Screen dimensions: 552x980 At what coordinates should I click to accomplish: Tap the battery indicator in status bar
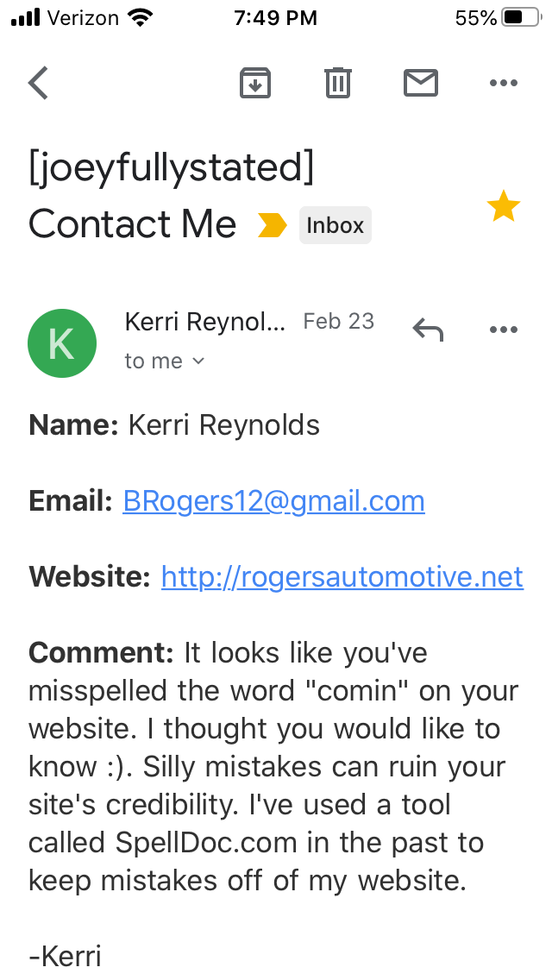521,17
